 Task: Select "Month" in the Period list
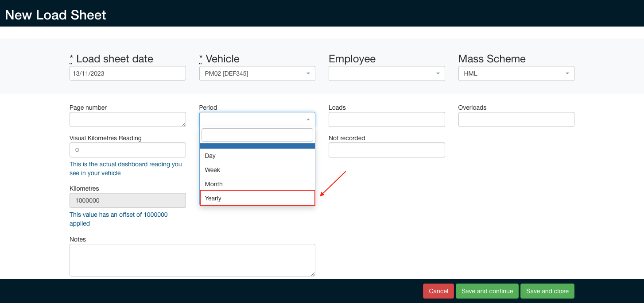[213, 184]
